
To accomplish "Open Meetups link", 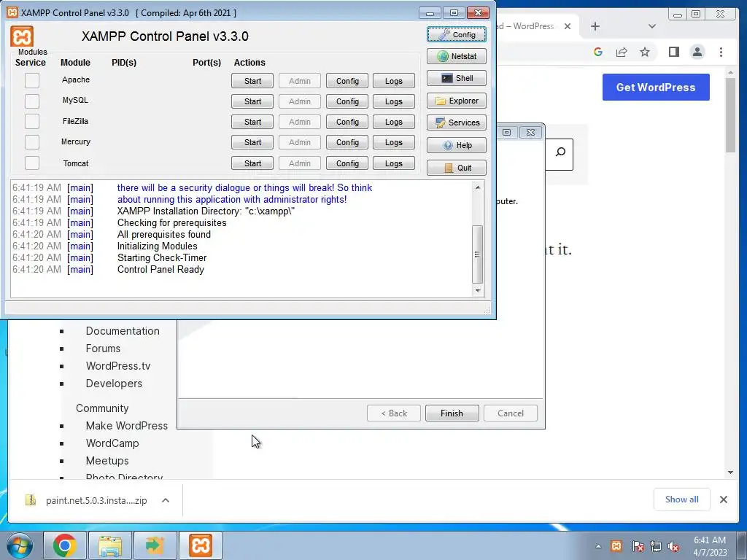I will (x=107, y=461).
